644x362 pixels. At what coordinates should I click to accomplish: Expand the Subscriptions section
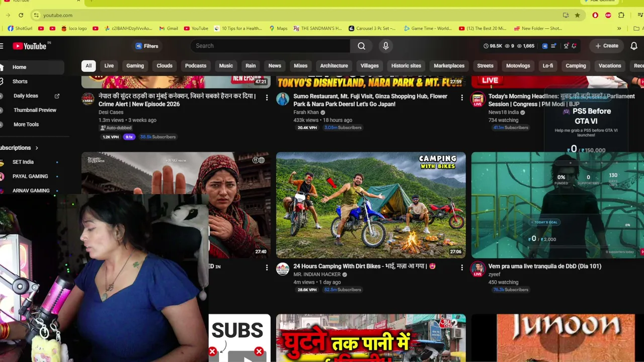click(x=19, y=148)
